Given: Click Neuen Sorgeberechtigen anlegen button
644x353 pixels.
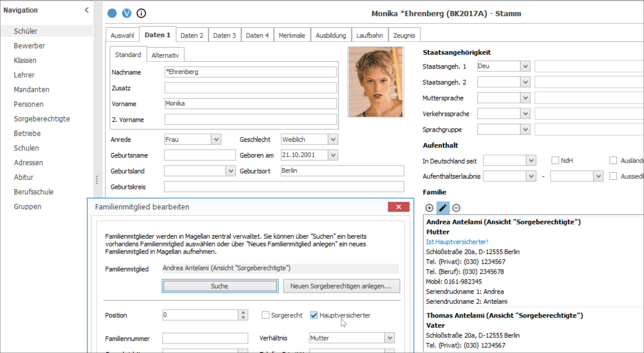Looking at the screenshot, I should 341,286.
